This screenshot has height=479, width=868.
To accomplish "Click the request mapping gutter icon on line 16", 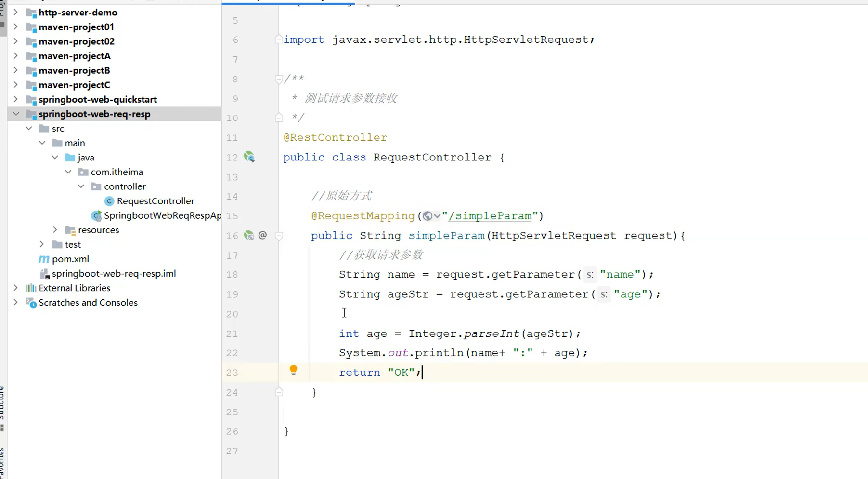I will coord(249,236).
